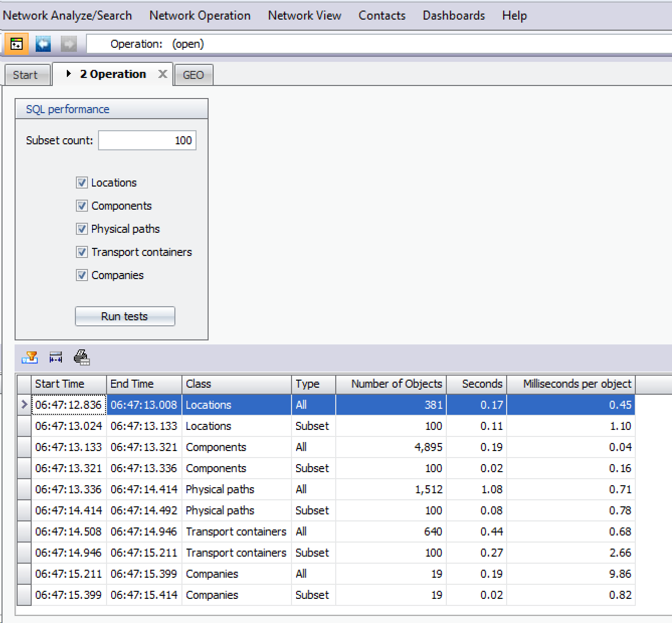This screenshot has height=623, width=672.
Task: Select the seconds cell showing 0.27
Action: pos(476,553)
